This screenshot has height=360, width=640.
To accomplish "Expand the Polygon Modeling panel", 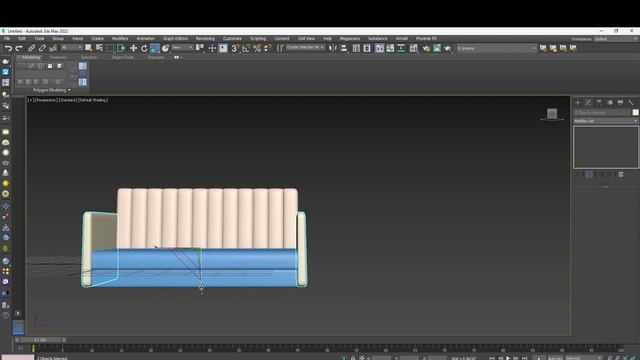I will click(x=51, y=90).
